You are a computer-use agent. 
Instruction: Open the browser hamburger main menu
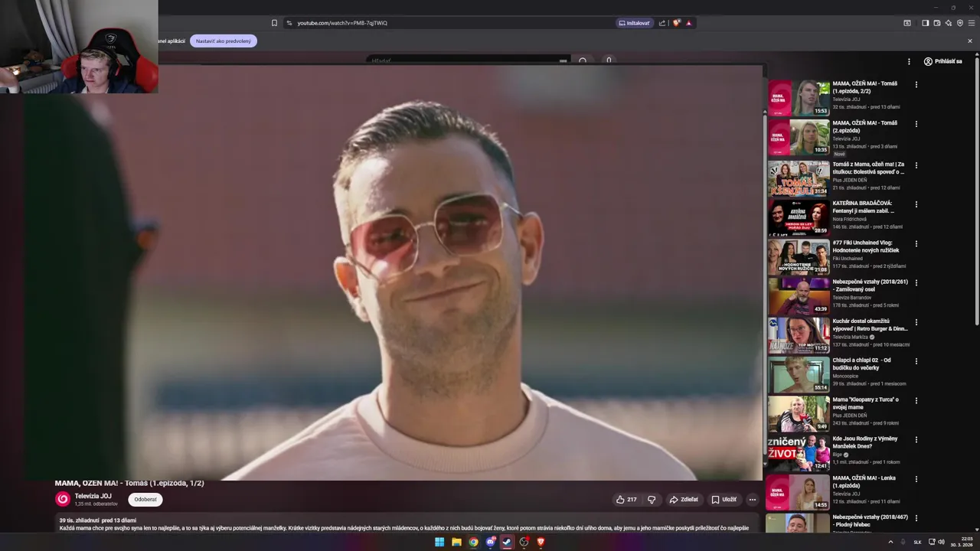coord(971,23)
